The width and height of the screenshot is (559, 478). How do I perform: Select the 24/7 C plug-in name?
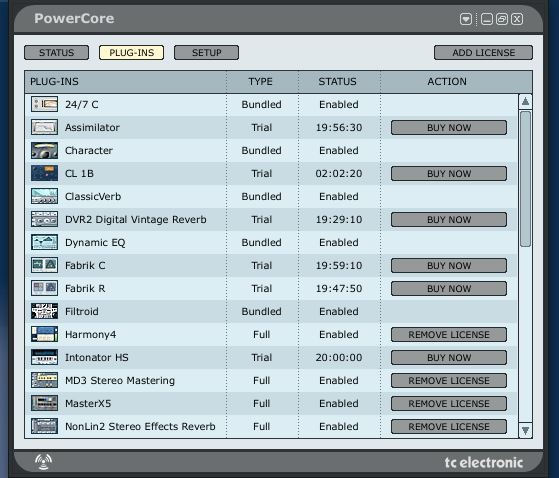[82, 104]
